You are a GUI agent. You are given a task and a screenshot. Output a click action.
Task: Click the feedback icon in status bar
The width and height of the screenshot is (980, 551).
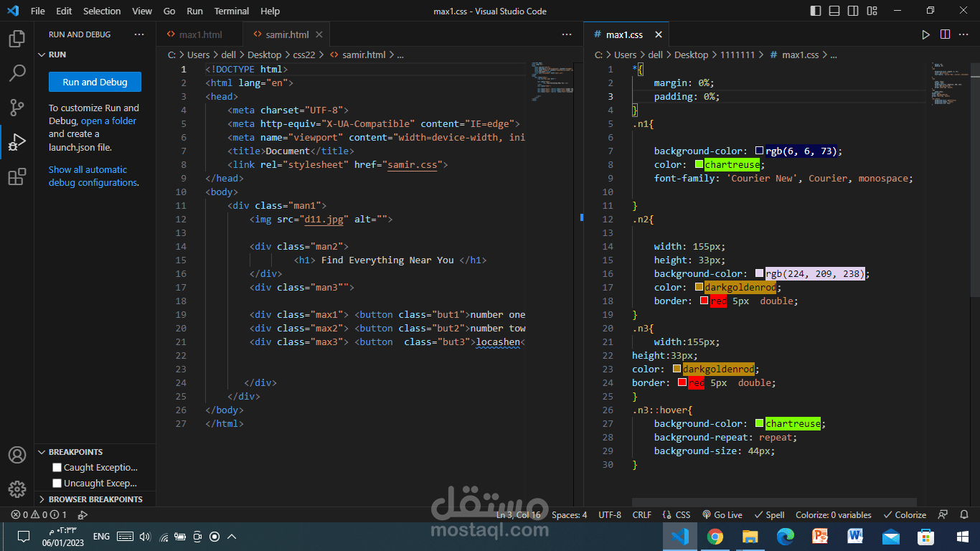point(943,514)
